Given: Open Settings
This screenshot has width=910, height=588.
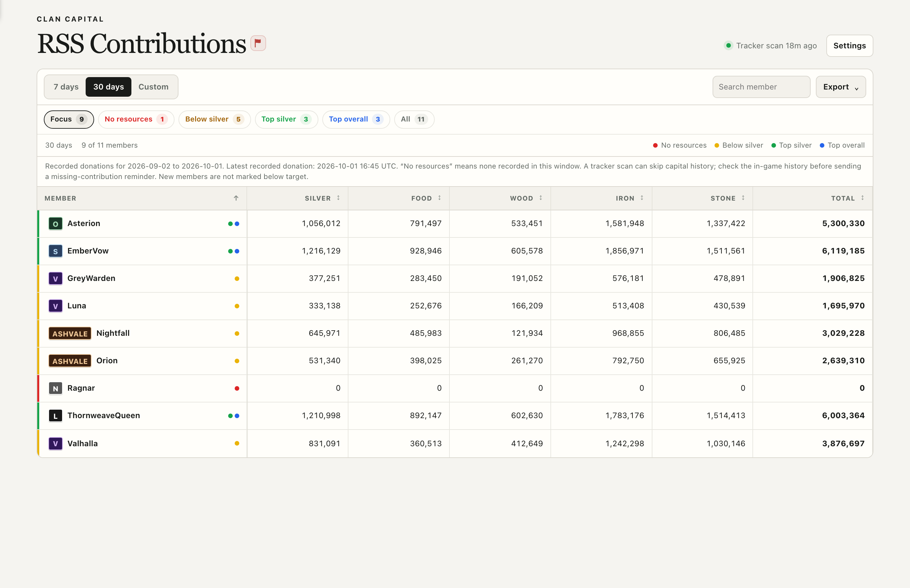Looking at the screenshot, I should 849,45.
